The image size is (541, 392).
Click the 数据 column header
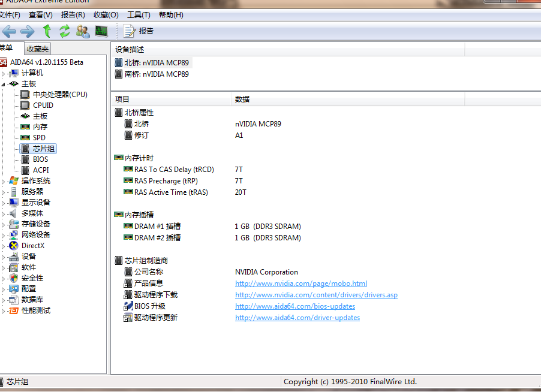pos(348,99)
